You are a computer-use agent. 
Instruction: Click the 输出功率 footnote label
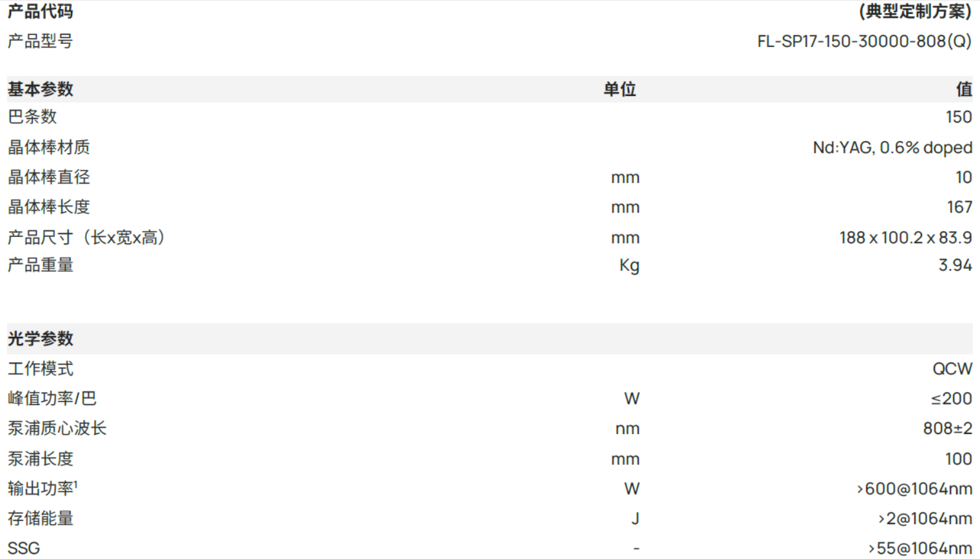[x=42, y=489]
